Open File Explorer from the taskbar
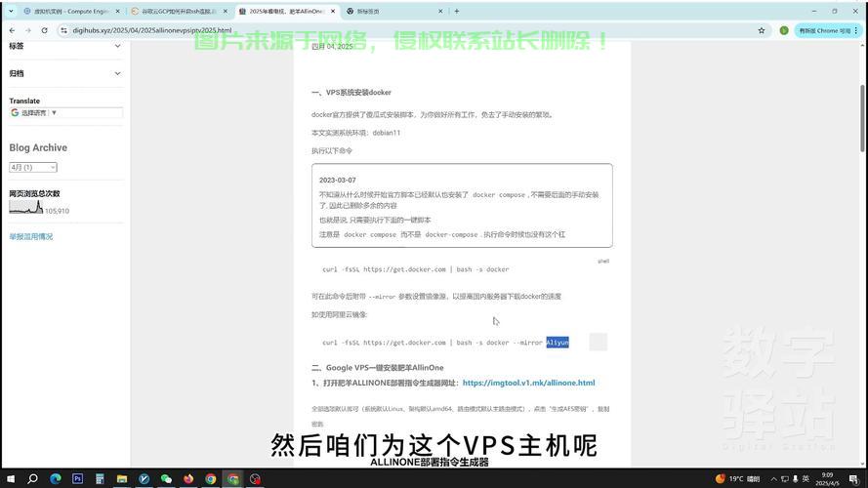The image size is (868, 488). (122, 478)
